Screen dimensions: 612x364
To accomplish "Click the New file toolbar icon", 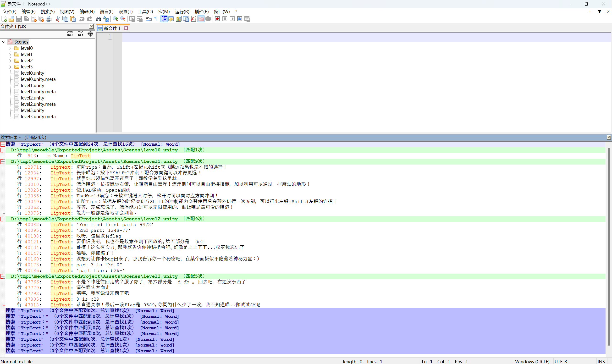I will [x=4, y=19].
